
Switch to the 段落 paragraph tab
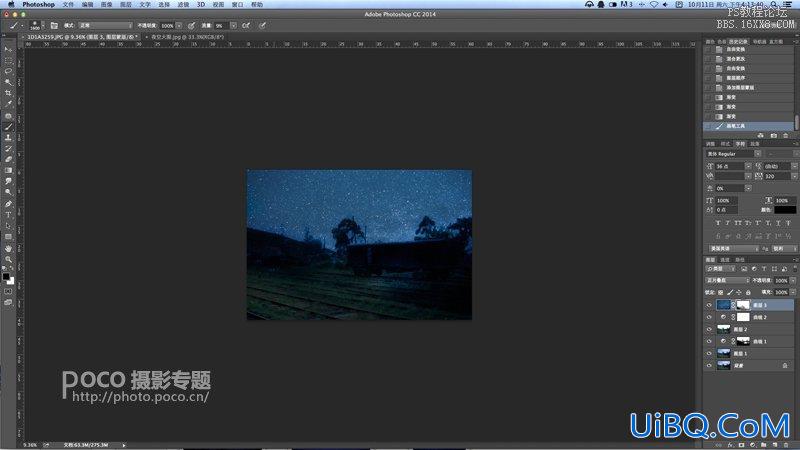tap(755, 144)
